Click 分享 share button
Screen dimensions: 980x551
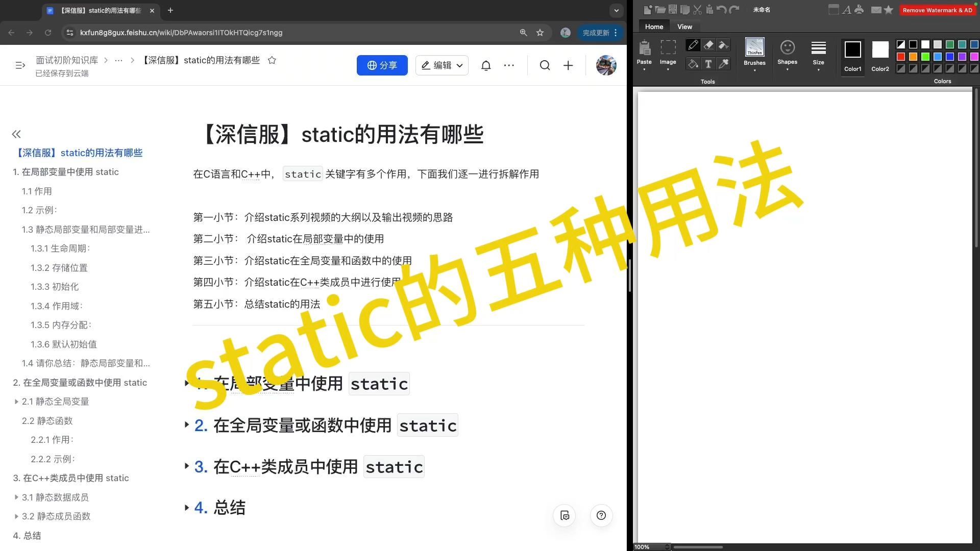[382, 65]
